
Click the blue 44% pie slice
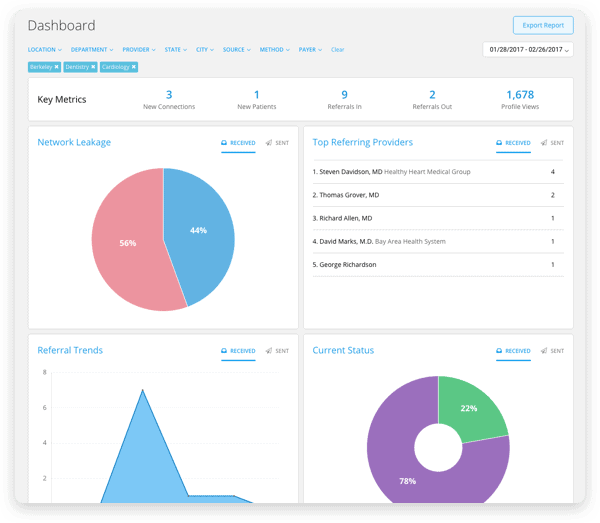(x=199, y=230)
